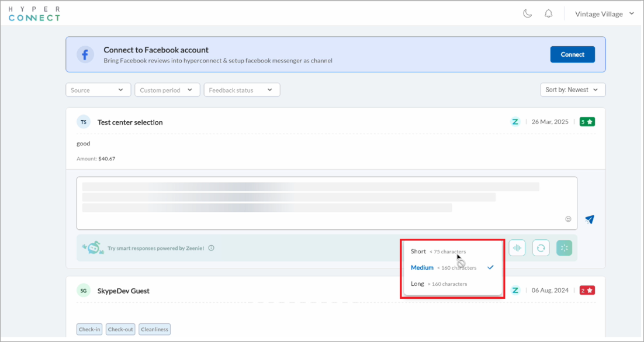Viewport: 644px width, 342px height.
Task: Click the Z source icon on 06 Aug review
Action: coord(515,290)
